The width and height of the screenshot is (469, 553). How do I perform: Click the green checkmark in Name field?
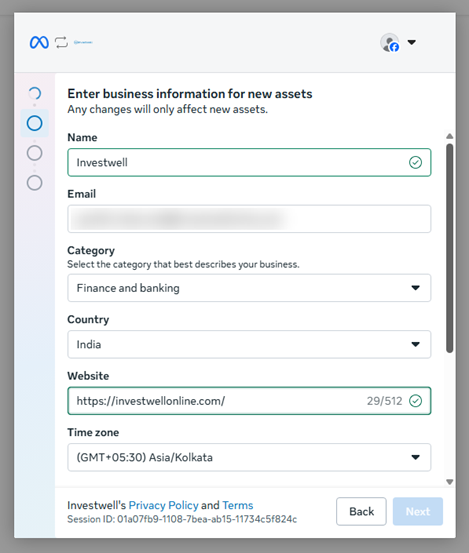(x=415, y=163)
